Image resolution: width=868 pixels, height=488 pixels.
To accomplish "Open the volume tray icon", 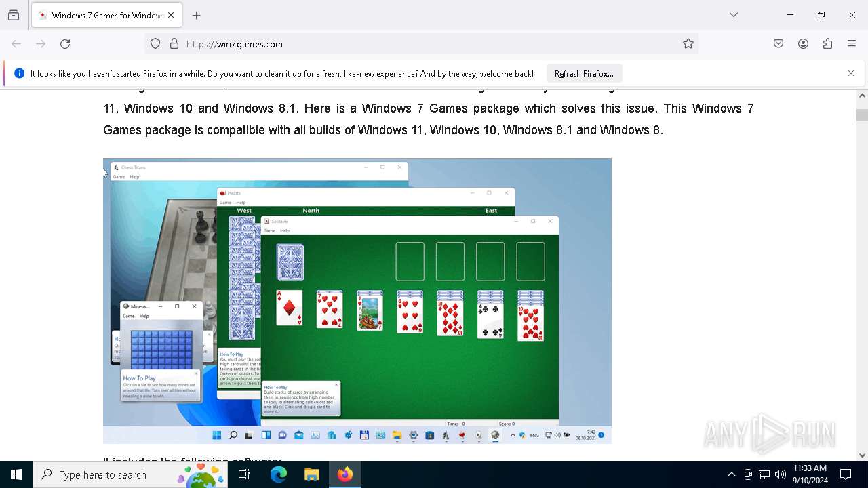I will tap(781, 474).
